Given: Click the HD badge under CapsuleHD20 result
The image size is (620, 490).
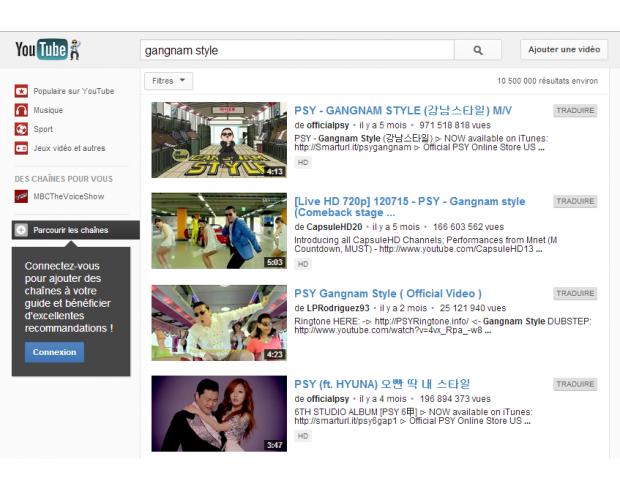Looking at the screenshot, I should tap(303, 264).
